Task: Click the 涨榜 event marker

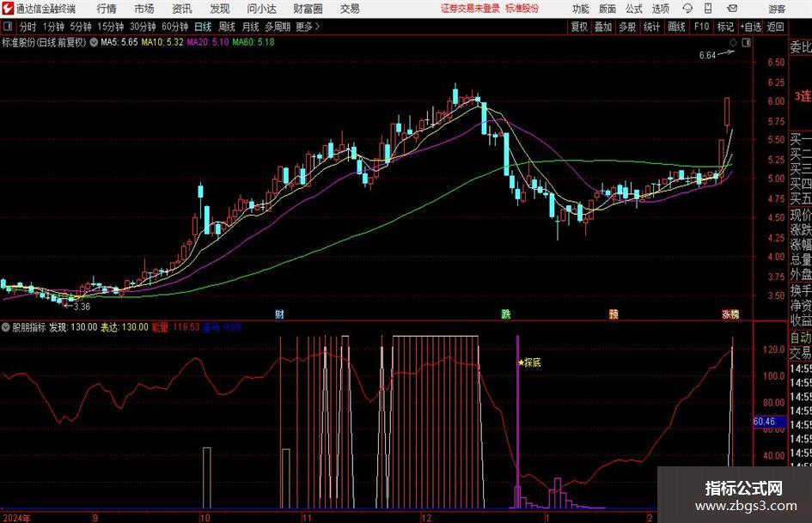Action: tap(730, 313)
